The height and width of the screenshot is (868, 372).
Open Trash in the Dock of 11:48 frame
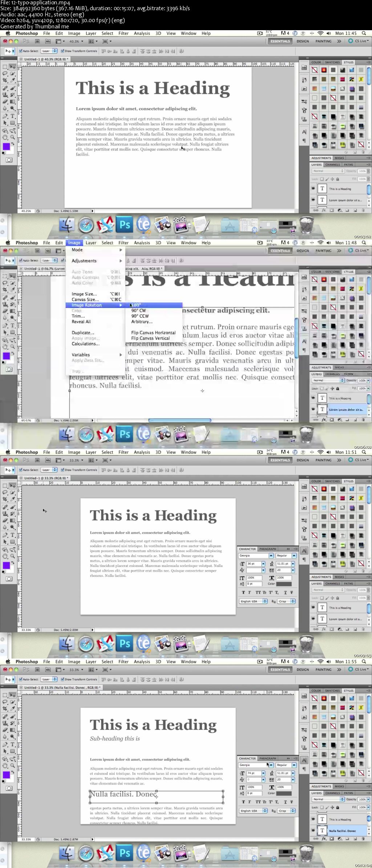click(x=307, y=435)
